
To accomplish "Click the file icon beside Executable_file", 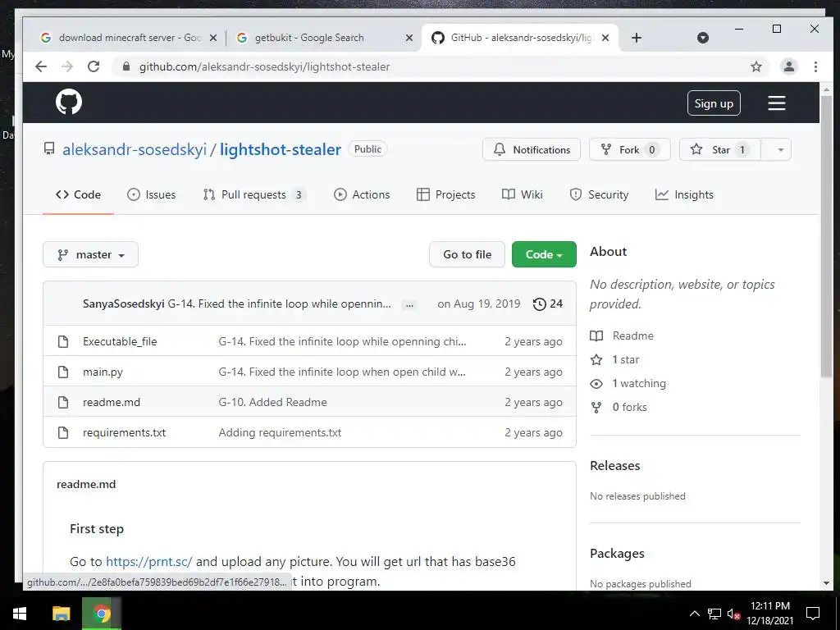I will pyautogui.click(x=63, y=341).
